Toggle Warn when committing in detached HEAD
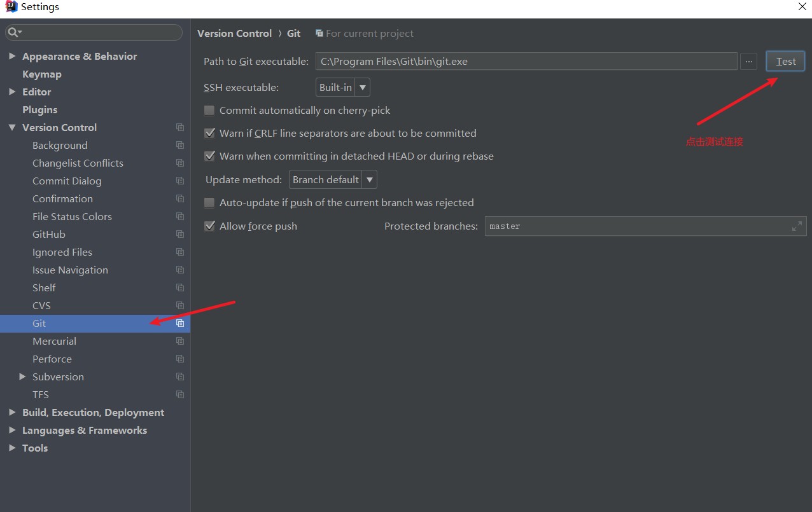The height and width of the screenshot is (512, 812). click(x=209, y=156)
